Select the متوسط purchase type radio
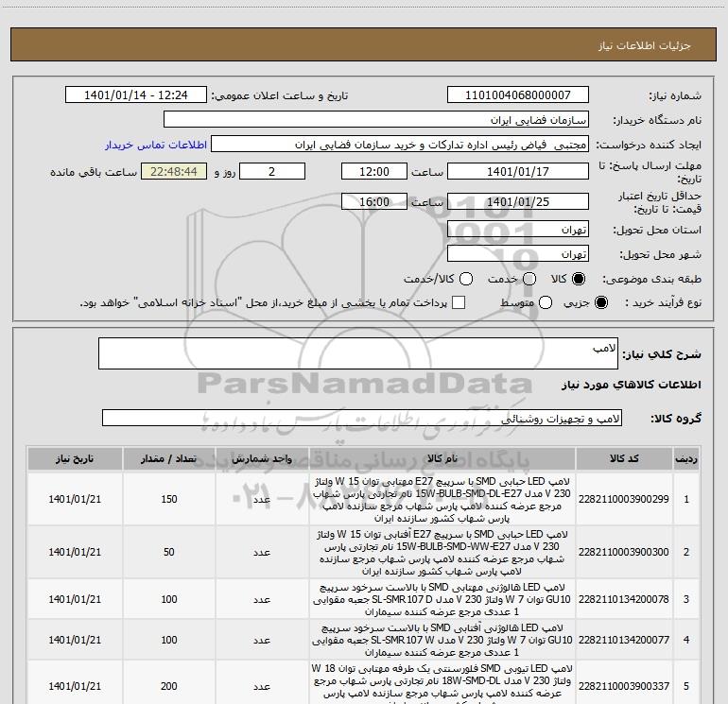The width and height of the screenshot is (728, 704). (x=546, y=302)
